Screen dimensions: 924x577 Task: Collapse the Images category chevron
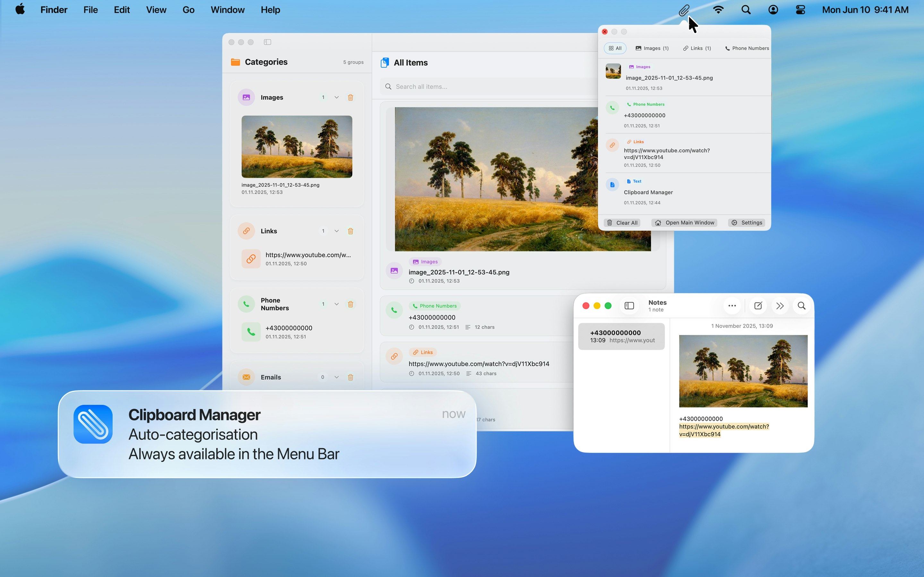click(336, 97)
